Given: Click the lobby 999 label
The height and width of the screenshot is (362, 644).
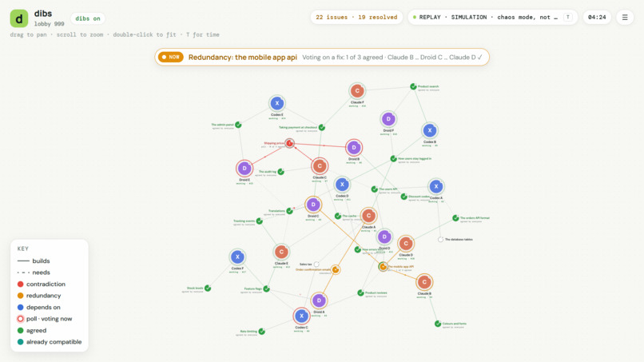Looking at the screenshot, I should pyautogui.click(x=49, y=24).
